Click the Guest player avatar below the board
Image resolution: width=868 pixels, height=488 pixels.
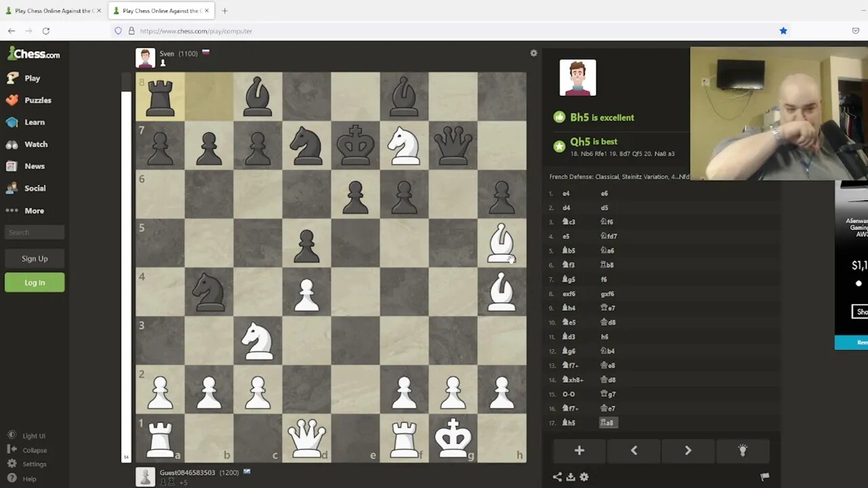(x=145, y=476)
